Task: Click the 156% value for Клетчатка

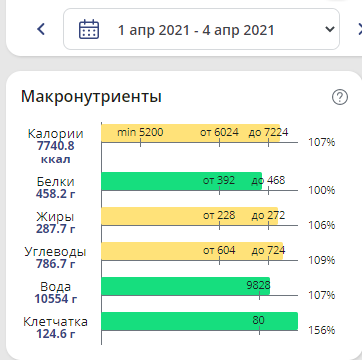Action: [321, 330]
